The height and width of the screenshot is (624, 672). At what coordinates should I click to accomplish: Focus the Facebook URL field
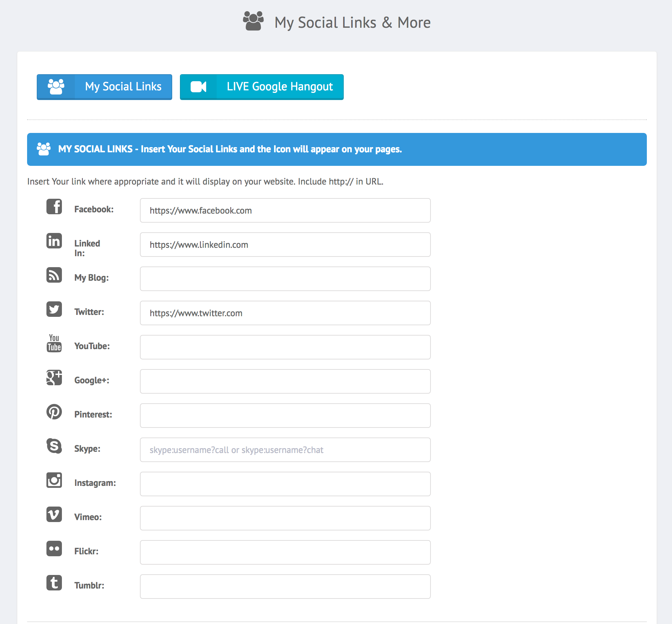tap(285, 210)
